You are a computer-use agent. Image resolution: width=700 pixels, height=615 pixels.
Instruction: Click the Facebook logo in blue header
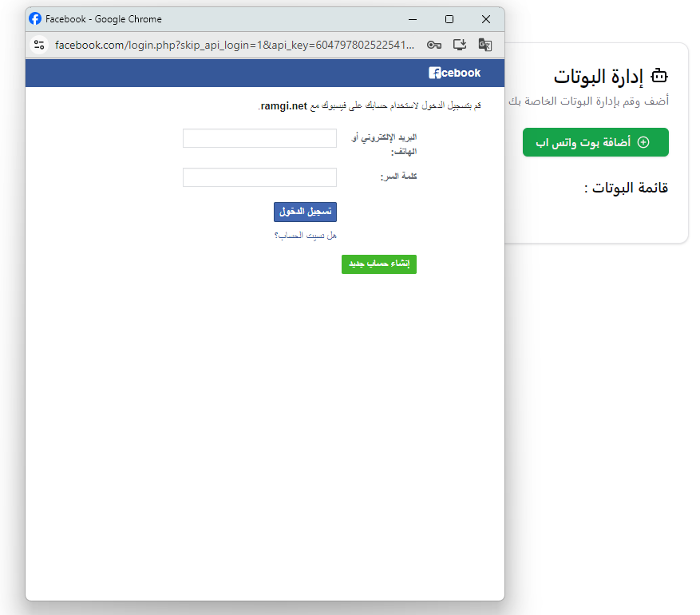pyautogui.click(x=454, y=73)
